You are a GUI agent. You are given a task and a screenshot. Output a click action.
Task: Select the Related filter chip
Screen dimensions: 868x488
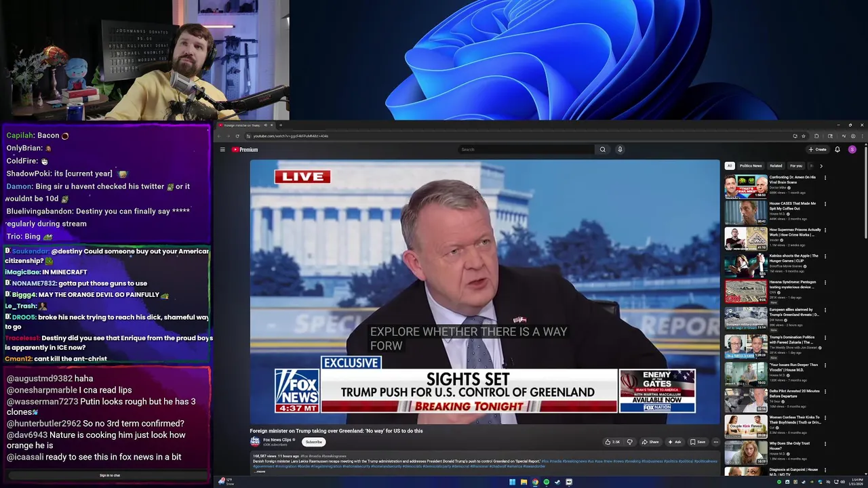pyautogui.click(x=776, y=165)
